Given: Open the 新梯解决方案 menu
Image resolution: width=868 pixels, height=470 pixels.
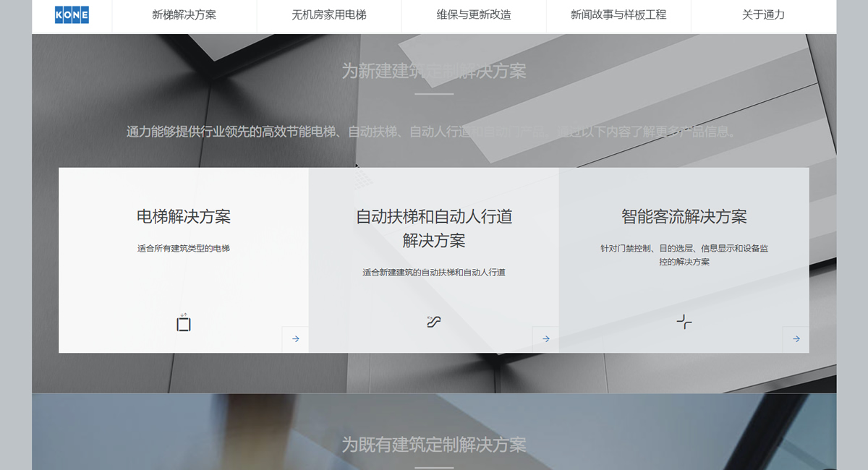Looking at the screenshot, I should pyautogui.click(x=184, y=14).
